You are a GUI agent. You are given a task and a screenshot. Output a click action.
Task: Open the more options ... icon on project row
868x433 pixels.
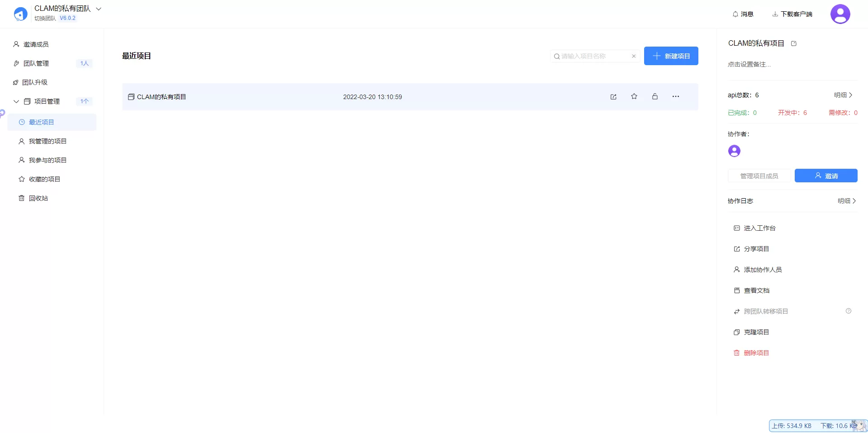676,96
